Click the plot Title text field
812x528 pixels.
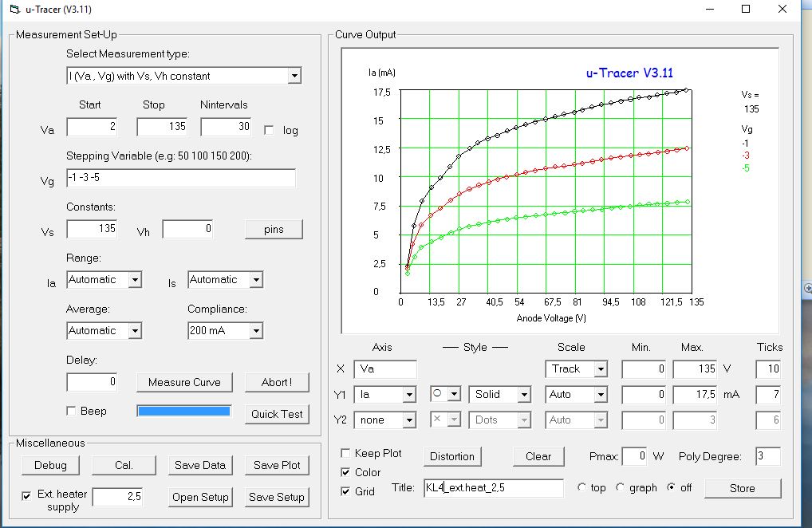click(x=494, y=488)
